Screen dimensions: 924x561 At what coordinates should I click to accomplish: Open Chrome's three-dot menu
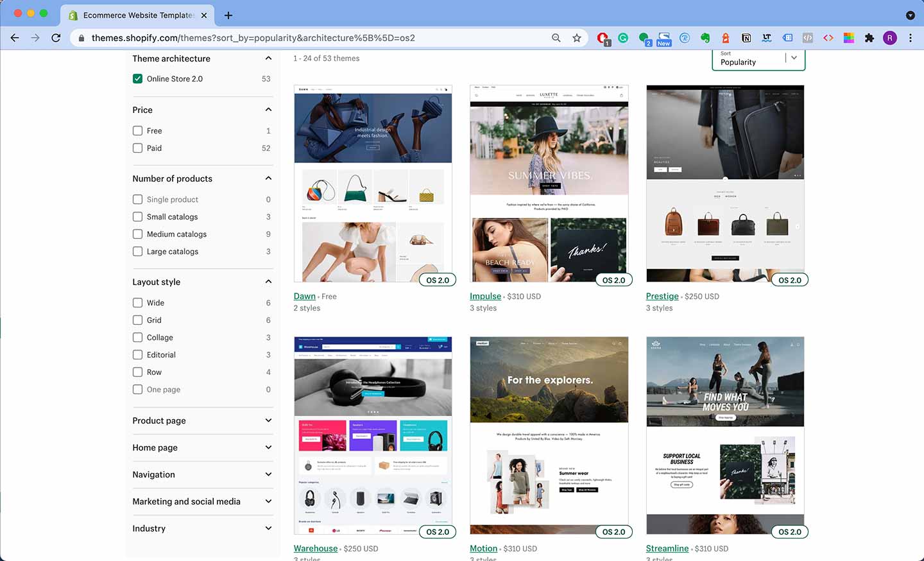911,38
